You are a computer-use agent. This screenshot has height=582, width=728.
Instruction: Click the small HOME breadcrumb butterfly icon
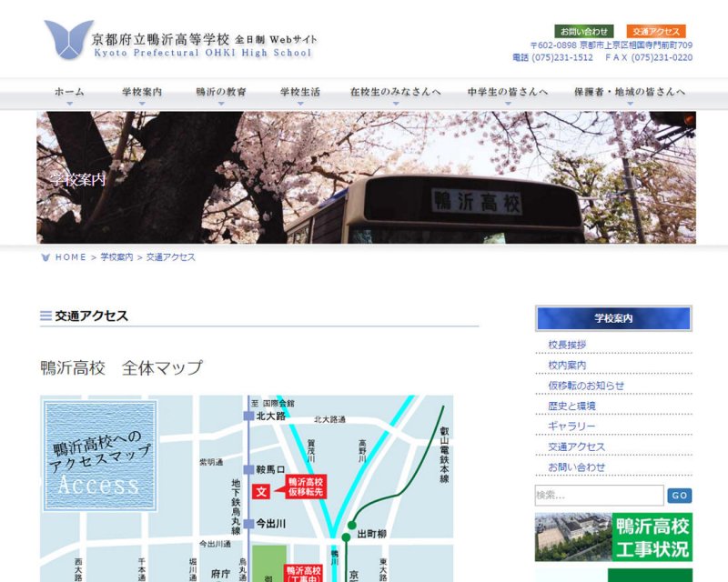(45, 257)
